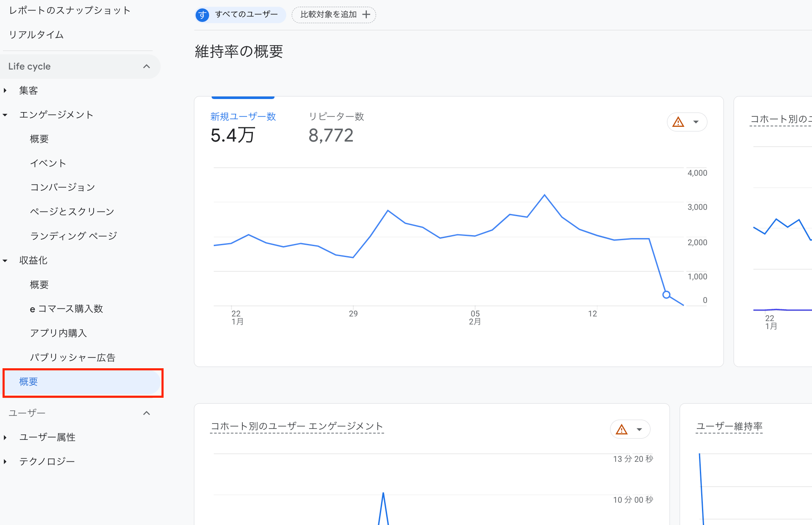
Task: Collapse the Life cycle section chevron
Action: tap(146, 67)
